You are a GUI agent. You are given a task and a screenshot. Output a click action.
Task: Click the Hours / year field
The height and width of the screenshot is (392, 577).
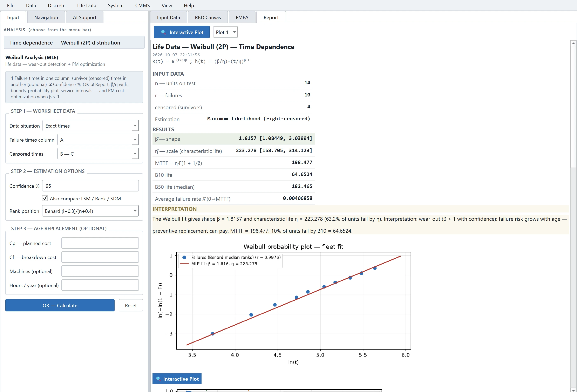pos(100,285)
